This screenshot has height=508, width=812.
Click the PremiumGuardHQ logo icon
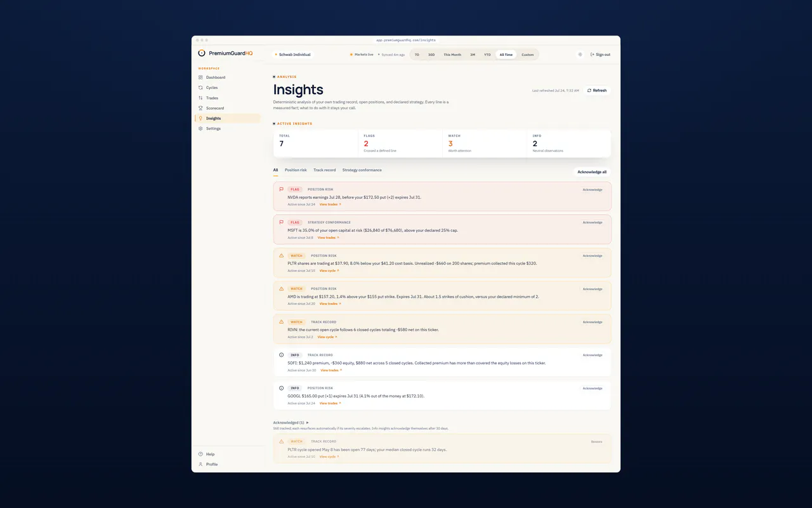pyautogui.click(x=202, y=53)
